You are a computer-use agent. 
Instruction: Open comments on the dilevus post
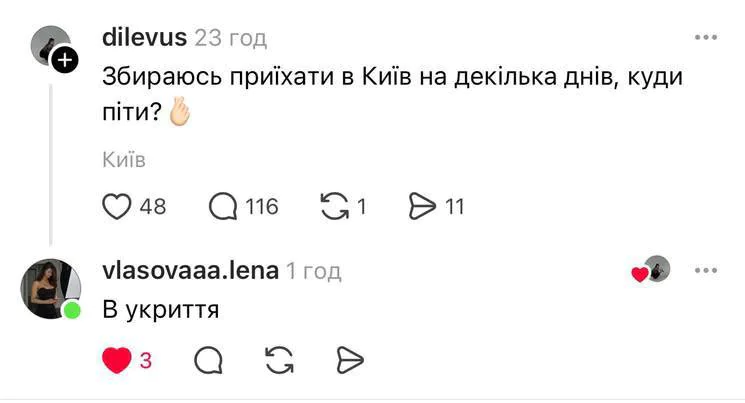click(223, 207)
